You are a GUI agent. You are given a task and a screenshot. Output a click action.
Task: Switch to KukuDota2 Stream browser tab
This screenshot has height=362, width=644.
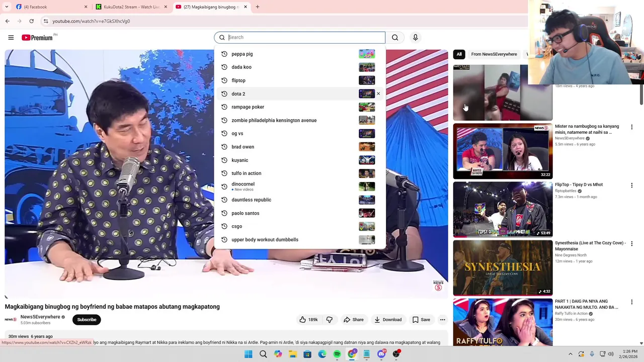[x=131, y=7]
